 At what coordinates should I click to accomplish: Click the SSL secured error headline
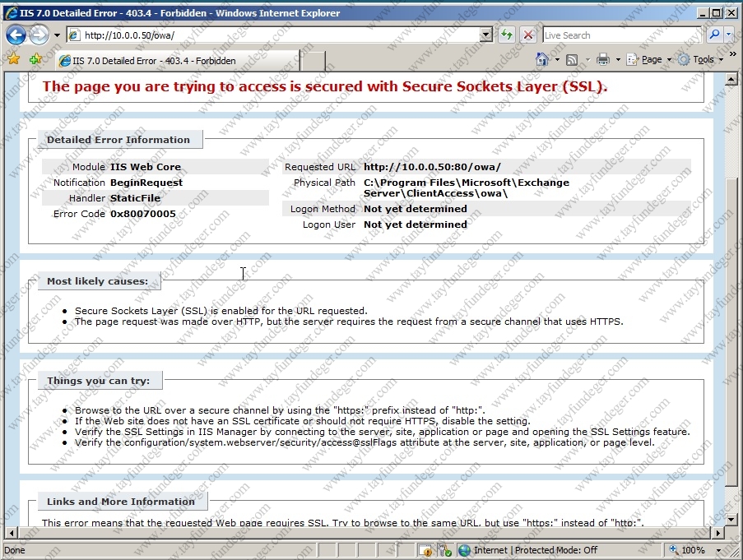325,86
